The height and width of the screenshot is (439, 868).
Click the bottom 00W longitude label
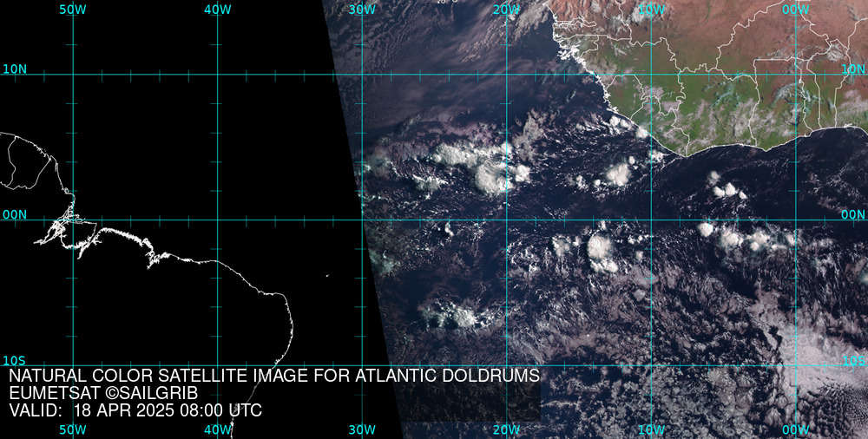(x=796, y=429)
